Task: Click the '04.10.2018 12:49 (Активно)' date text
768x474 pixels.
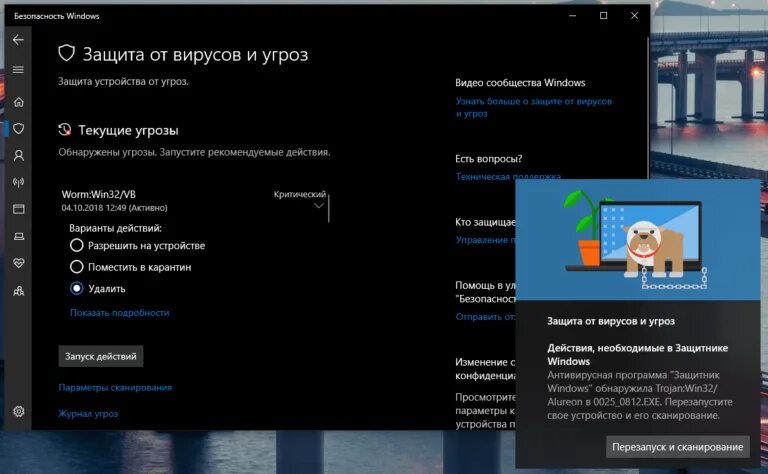Action: (x=115, y=208)
